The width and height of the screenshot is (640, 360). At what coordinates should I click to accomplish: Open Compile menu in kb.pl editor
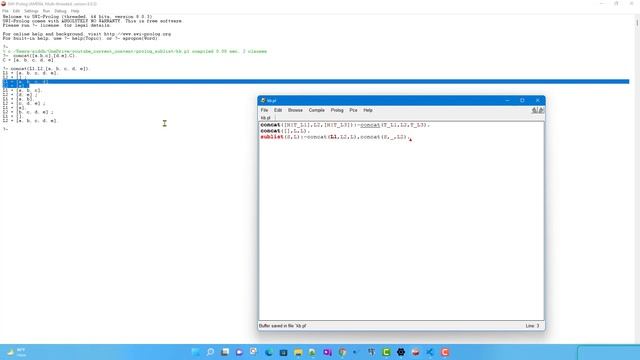[x=316, y=110]
